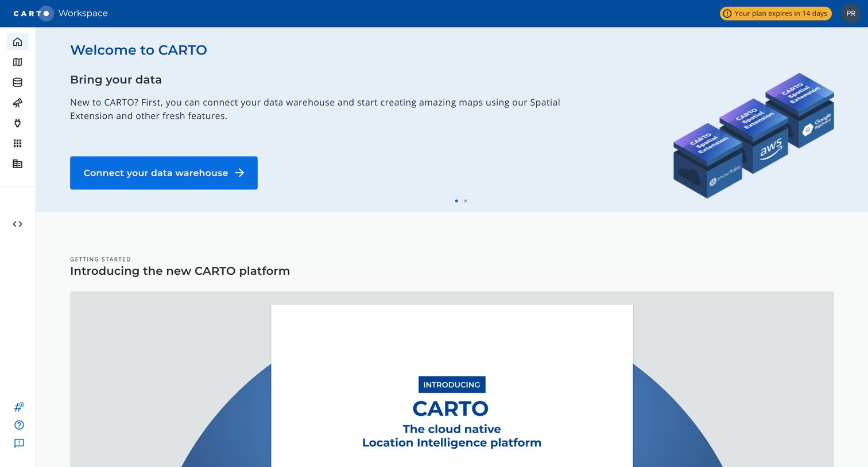Open the Data Explorer database icon
This screenshot has width=868, height=467.
tap(18, 83)
